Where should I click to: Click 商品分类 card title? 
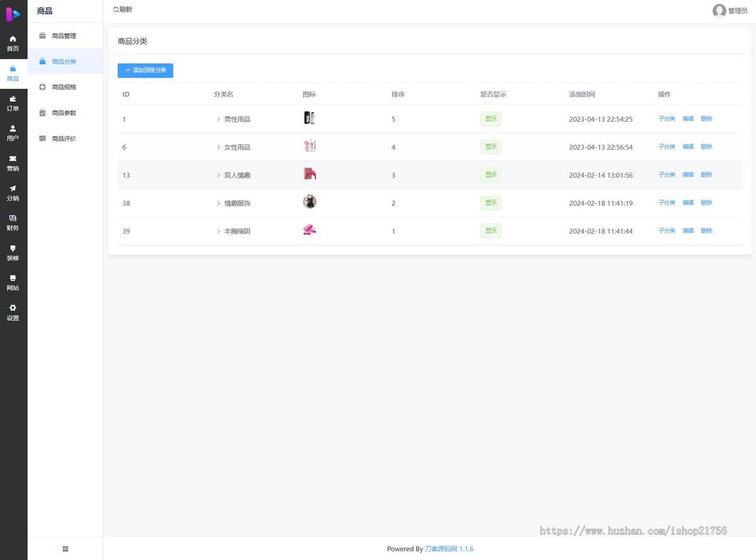132,42
